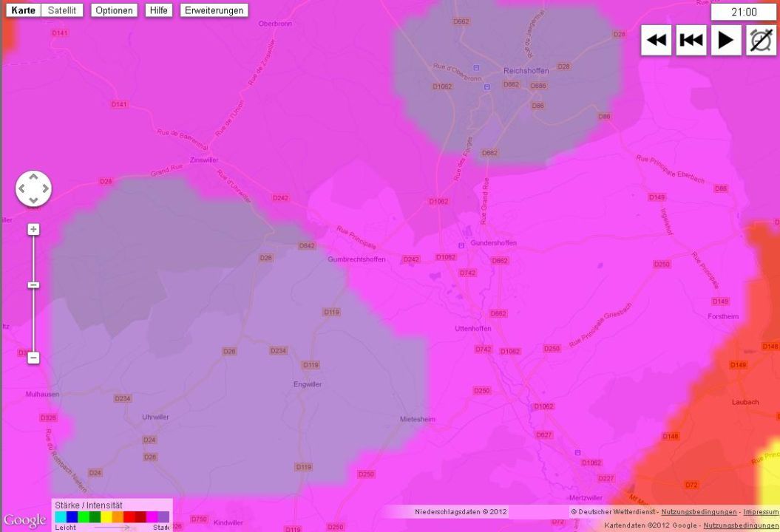Click the Reichshoffen town label
This screenshot has height=532, width=780.
pos(526,71)
